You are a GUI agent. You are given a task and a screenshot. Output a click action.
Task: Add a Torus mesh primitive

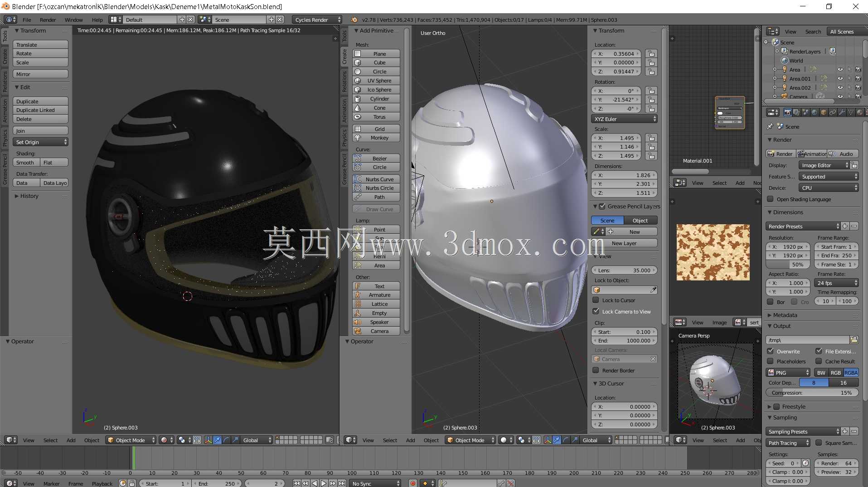pyautogui.click(x=376, y=117)
